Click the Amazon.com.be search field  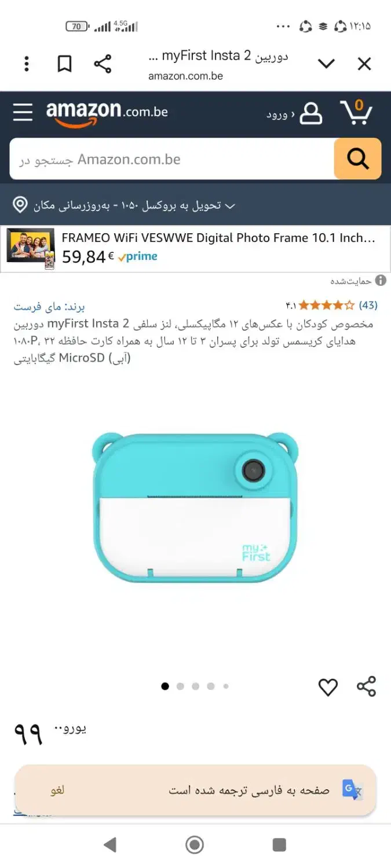(172, 159)
